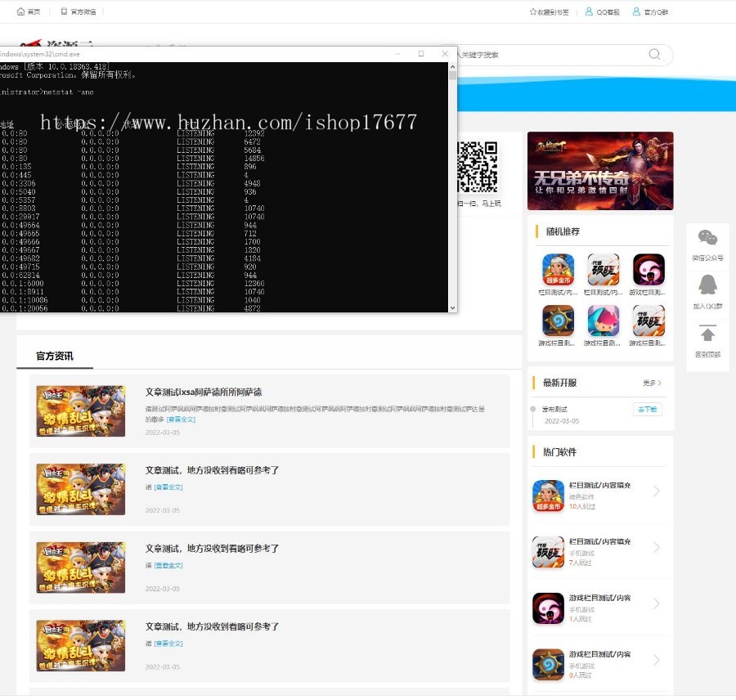Open the second article thumbnail image
The image size is (736, 700).
pos(81,490)
